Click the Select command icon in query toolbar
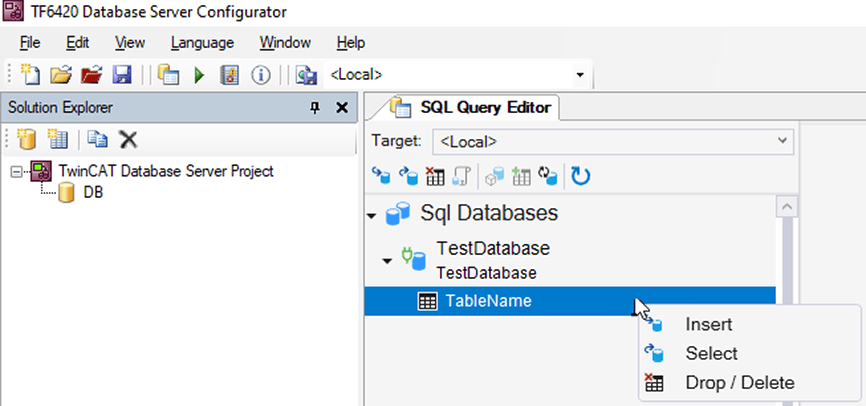 408,176
